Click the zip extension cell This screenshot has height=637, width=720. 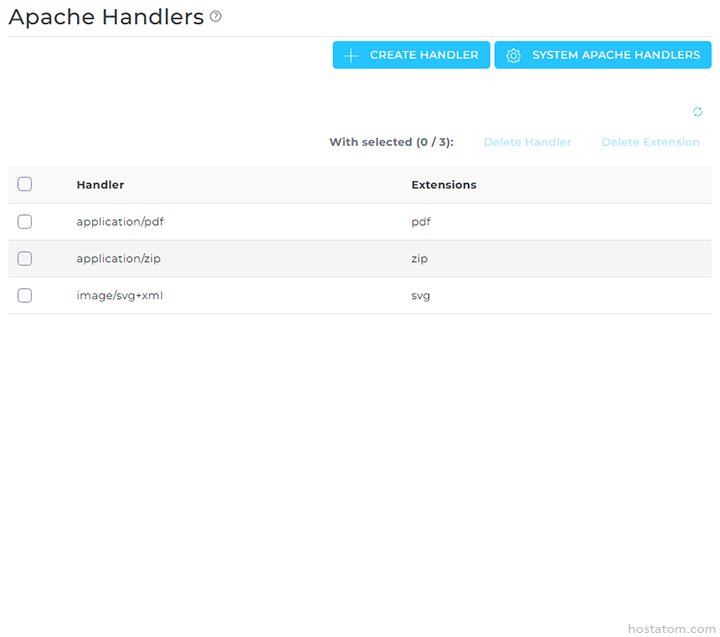(x=419, y=258)
